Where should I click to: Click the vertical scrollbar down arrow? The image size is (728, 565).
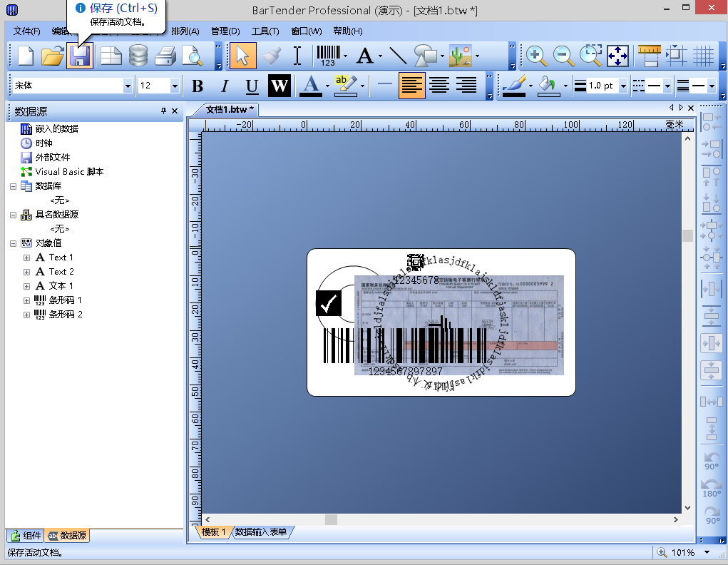coord(687,508)
